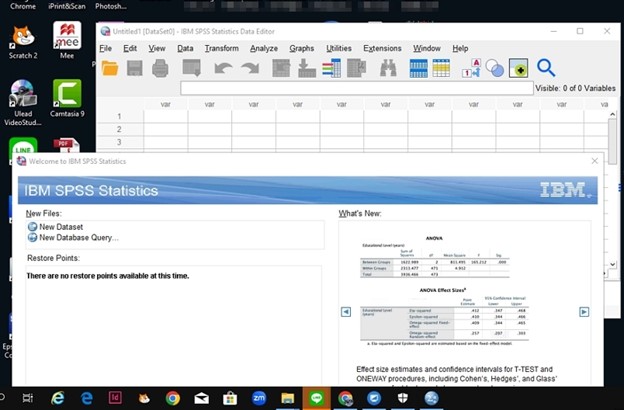
Task: Open the Data menu
Action: (185, 49)
